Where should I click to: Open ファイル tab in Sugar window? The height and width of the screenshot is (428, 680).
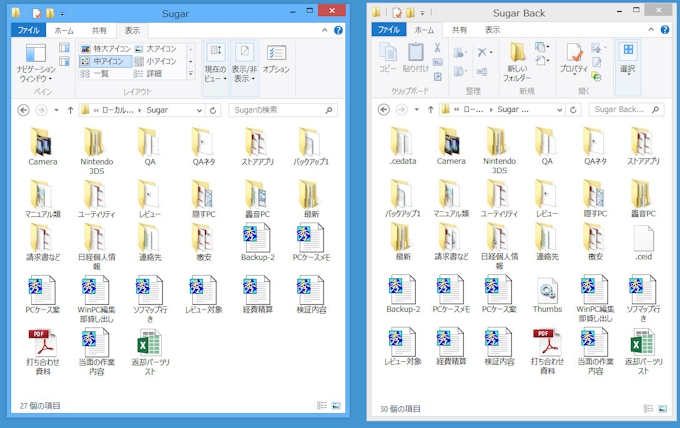pos(28,30)
